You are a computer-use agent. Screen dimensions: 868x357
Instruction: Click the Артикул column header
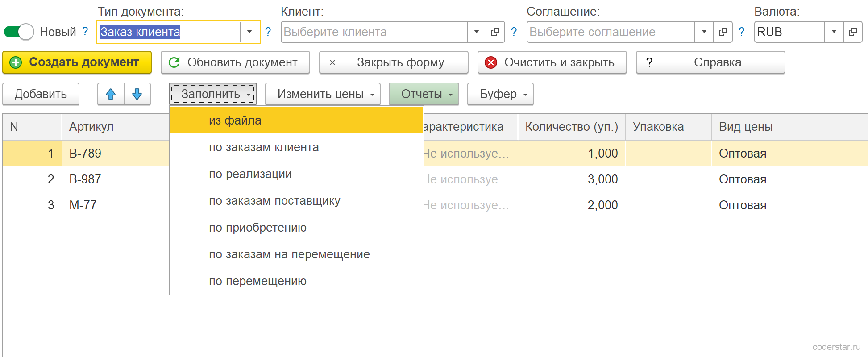(x=115, y=127)
